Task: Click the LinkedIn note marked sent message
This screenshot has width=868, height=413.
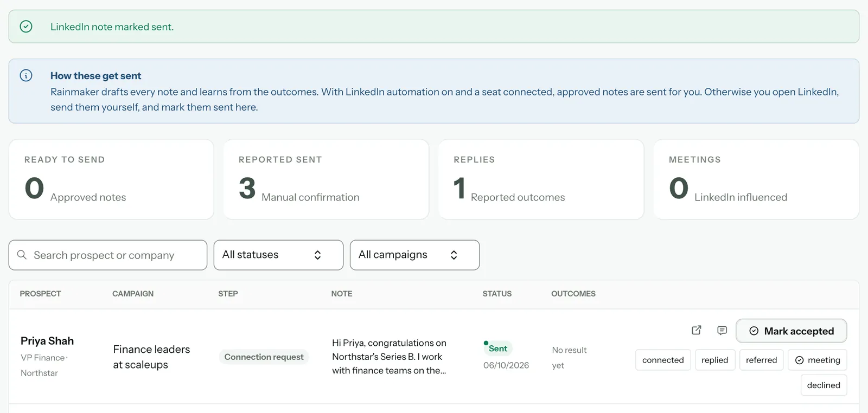Action: (x=112, y=27)
